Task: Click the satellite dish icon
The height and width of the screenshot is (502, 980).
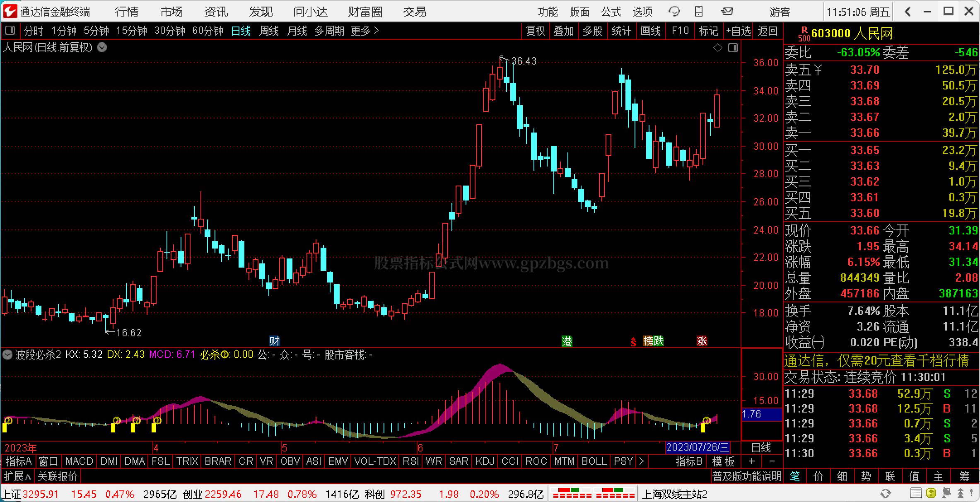Action: coord(946,493)
